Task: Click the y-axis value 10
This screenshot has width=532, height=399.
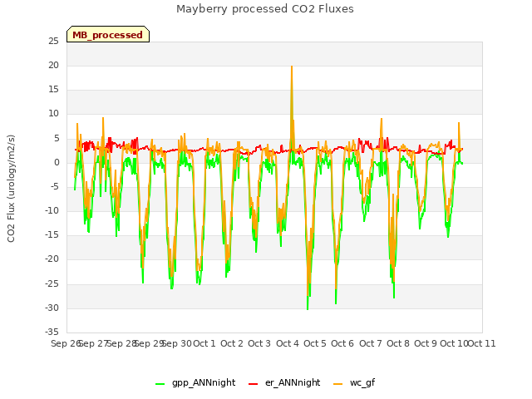Action: (53, 114)
